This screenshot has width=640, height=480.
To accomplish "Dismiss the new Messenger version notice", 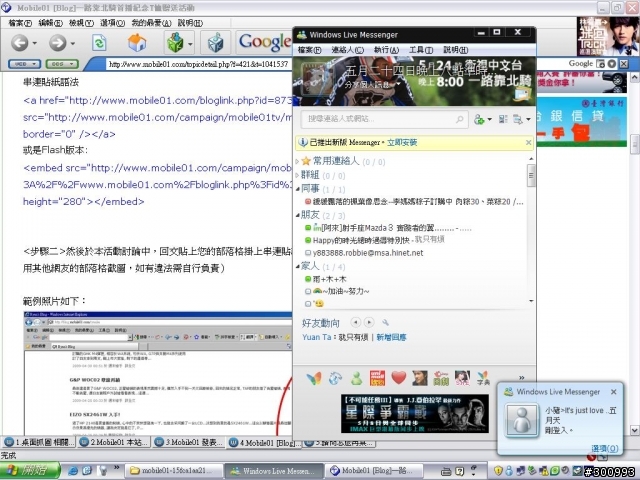I will 529,142.
